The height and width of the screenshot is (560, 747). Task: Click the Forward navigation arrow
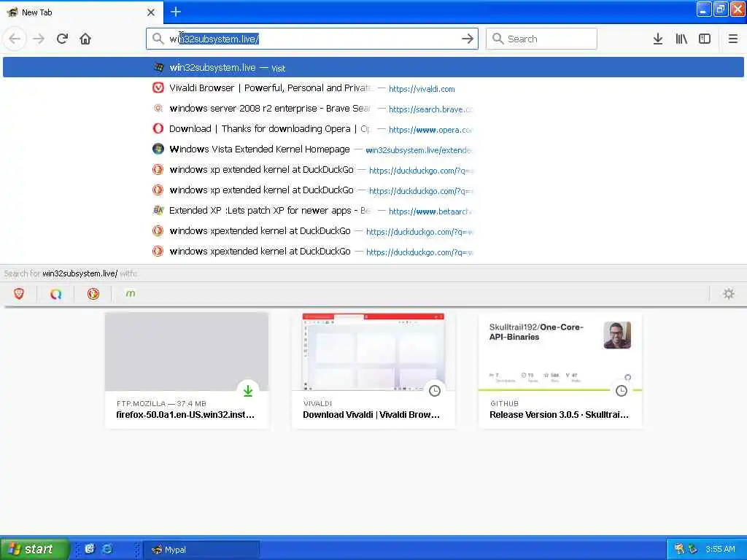(39, 39)
